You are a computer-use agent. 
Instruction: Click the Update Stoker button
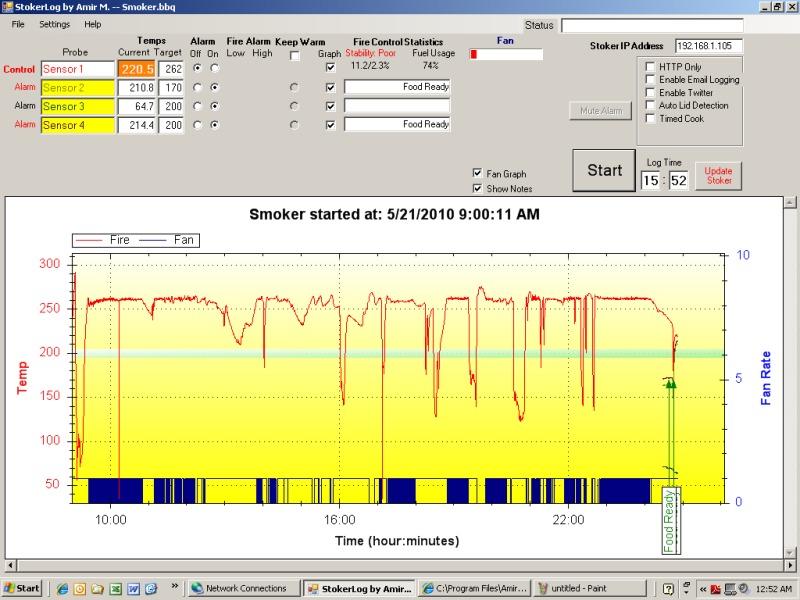pos(718,175)
